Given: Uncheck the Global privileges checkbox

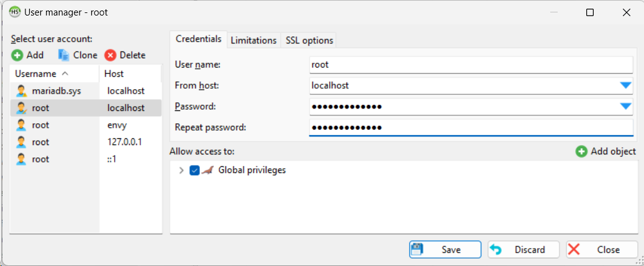Looking at the screenshot, I should tap(195, 171).
